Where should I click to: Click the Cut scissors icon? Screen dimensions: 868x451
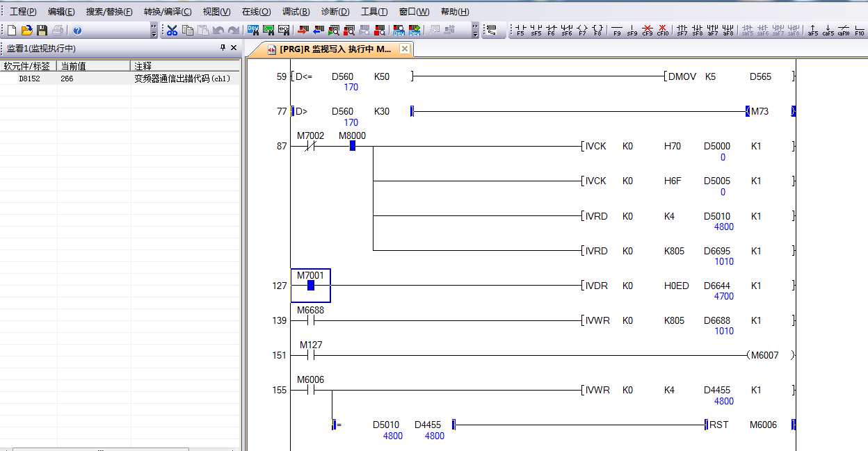click(x=172, y=30)
